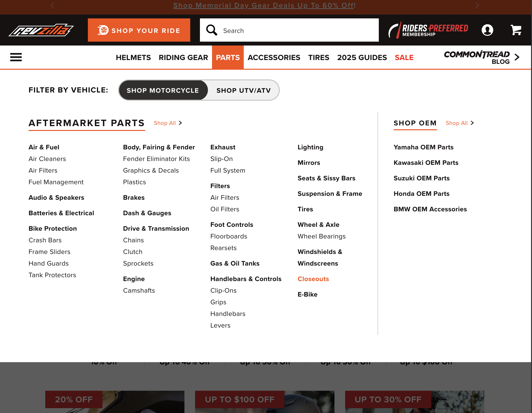Advance the promo banner with the right arrow
Image resolution: width=532 pixels, height=413 pixels.
pos(478,5)
